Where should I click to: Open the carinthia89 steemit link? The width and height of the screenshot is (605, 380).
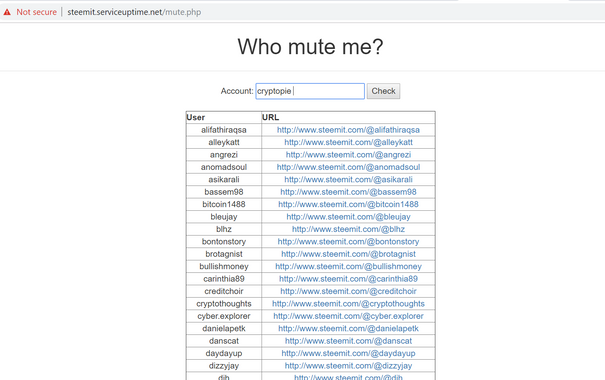pos(348,279)
